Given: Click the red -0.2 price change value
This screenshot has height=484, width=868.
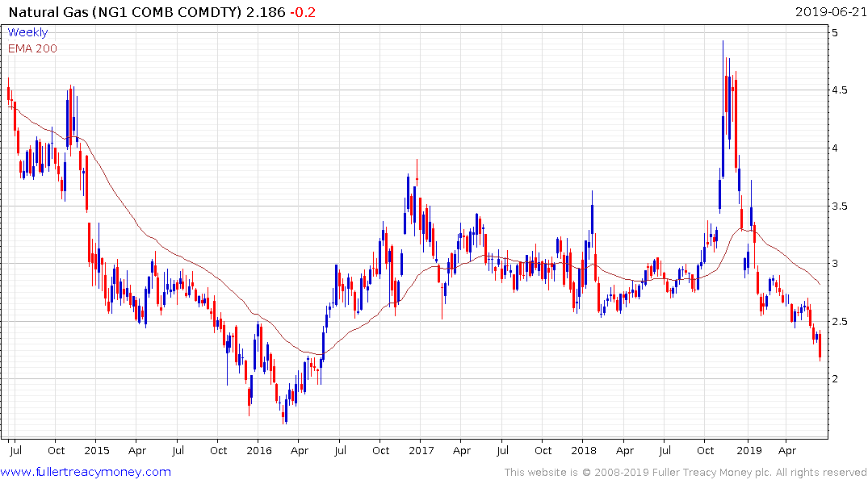Looking at the screenshot, I should (x=304, y=12).
